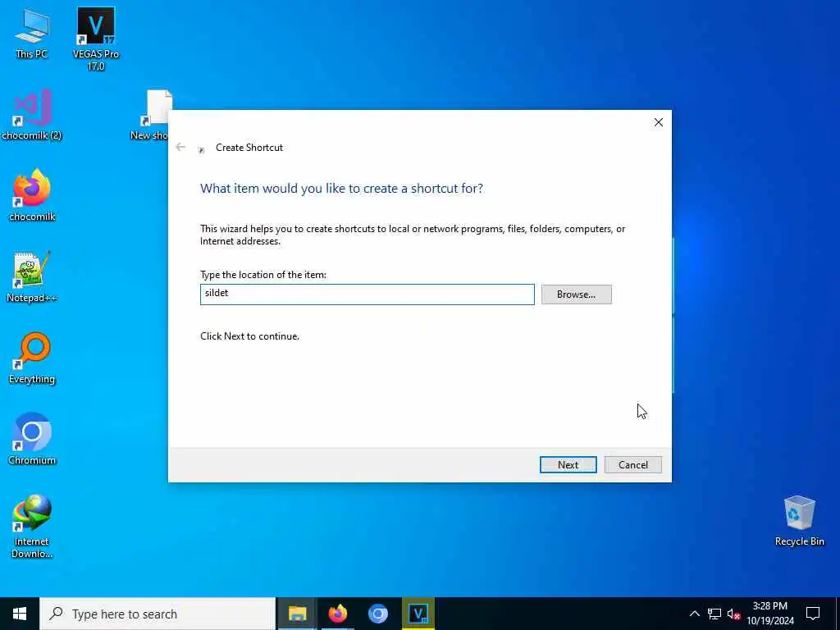
Task: Open the This PC desktop icon
Action: [x=32, y=33]
